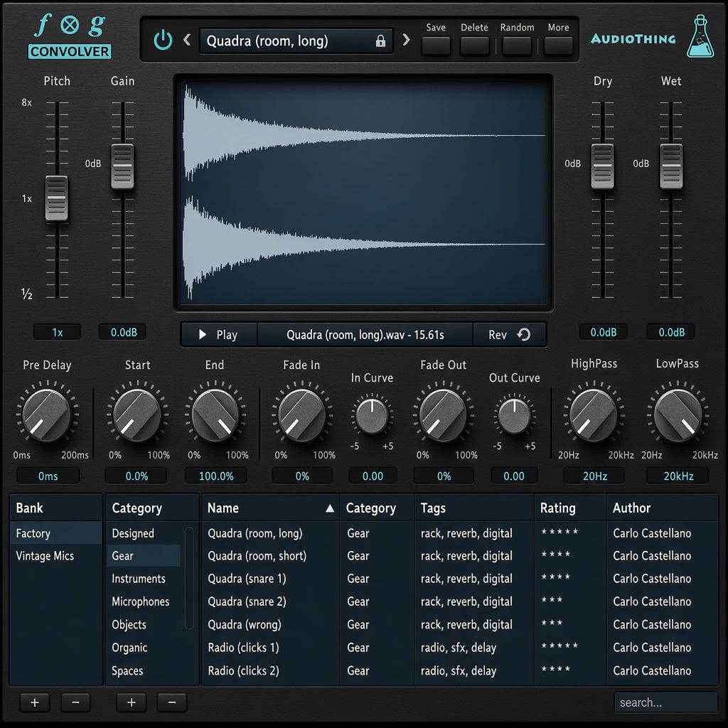Click the Random preset button
This screenshot has width=728, height=728.
(x=518, y=46)
